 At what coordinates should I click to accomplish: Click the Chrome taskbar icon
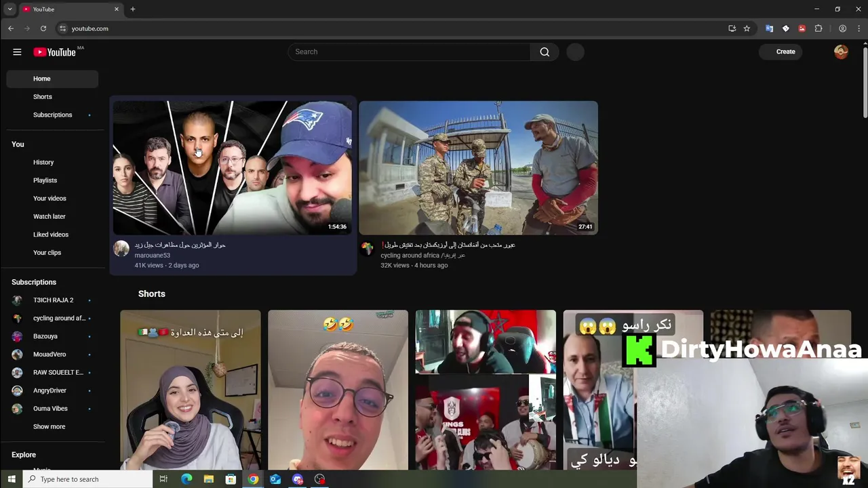tap(253, 479)
